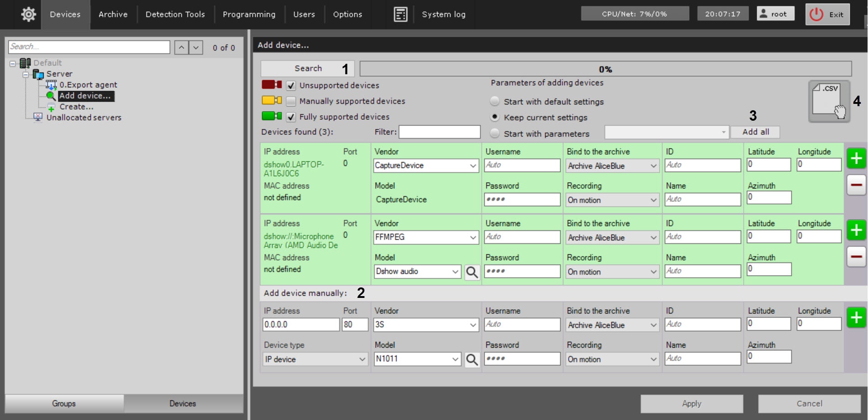Open the Device type dropdown
868x420 pixels.
pos(315,359)
